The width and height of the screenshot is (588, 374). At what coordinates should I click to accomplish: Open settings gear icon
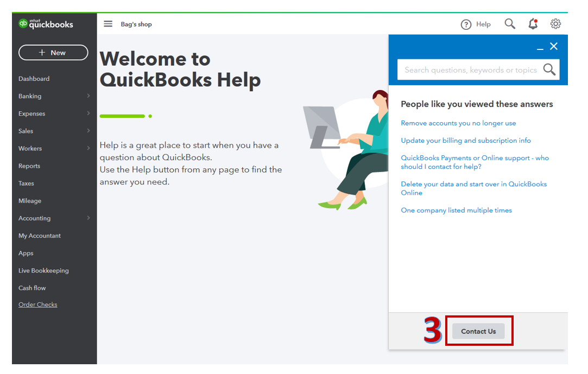[x=555, y=24]
